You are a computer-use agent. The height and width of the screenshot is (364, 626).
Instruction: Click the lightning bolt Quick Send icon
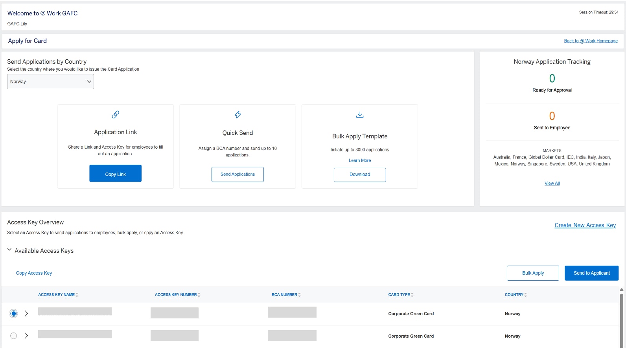point(238,115)
